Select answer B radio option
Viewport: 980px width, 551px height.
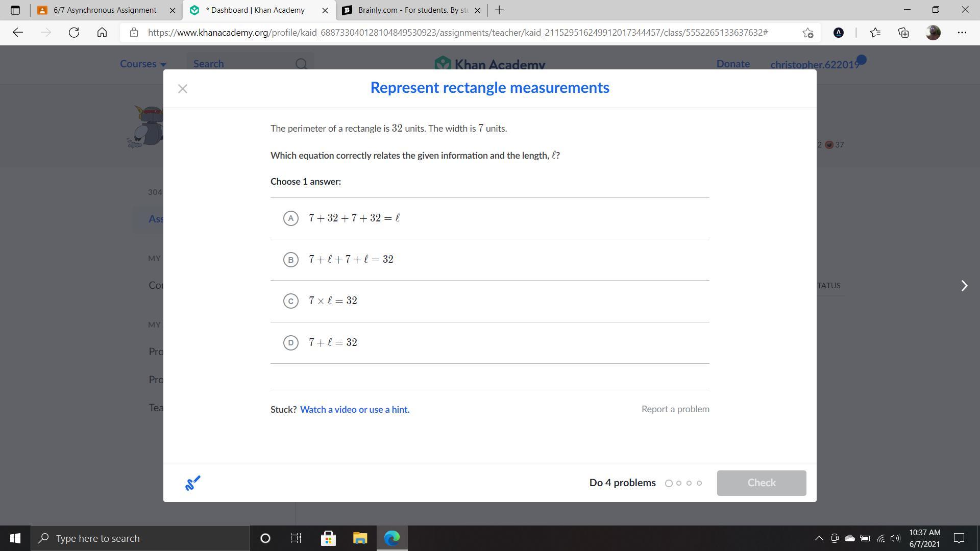290,260
